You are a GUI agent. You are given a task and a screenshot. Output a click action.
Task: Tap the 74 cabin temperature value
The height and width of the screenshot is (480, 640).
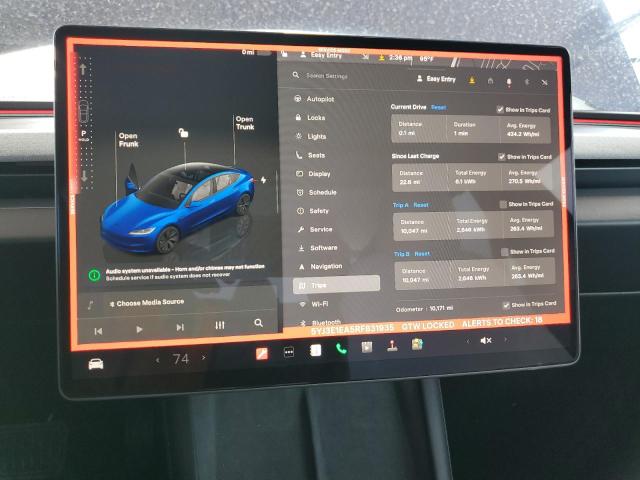click(x=180, y=359)
